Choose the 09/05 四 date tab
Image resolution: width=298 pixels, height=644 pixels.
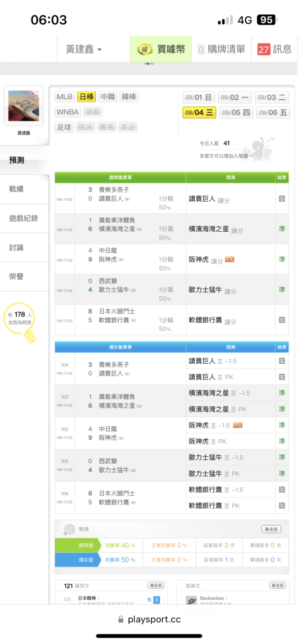tap(236, 113)
